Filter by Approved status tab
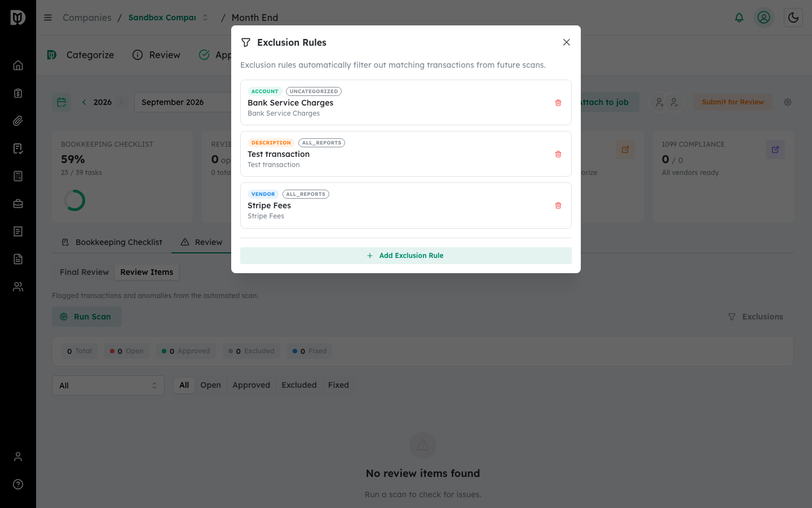Viewport: 812px width, 508px height. click(x=251, y=385)
